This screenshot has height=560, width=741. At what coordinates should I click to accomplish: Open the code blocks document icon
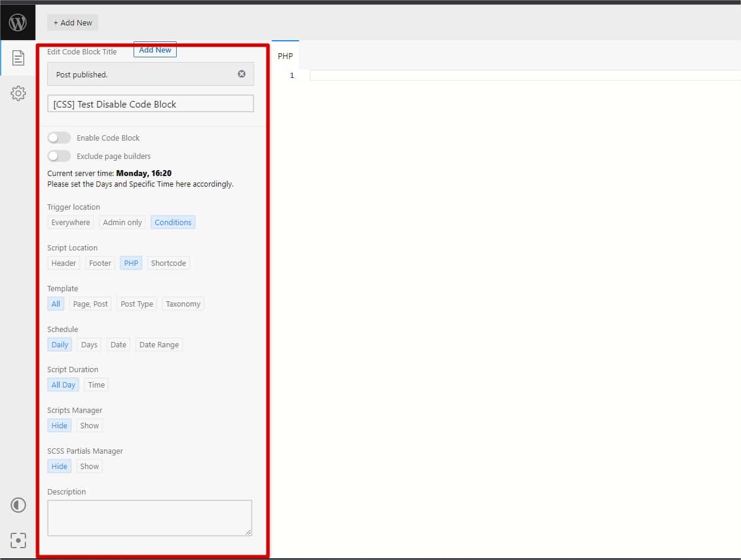18,58
